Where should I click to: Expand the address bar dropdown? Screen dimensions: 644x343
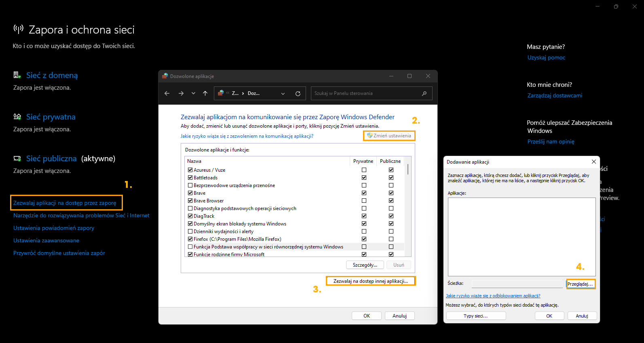[283, 93]
